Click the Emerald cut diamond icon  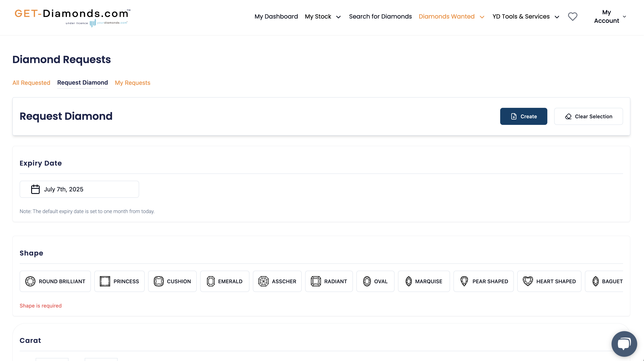[211, 281]
